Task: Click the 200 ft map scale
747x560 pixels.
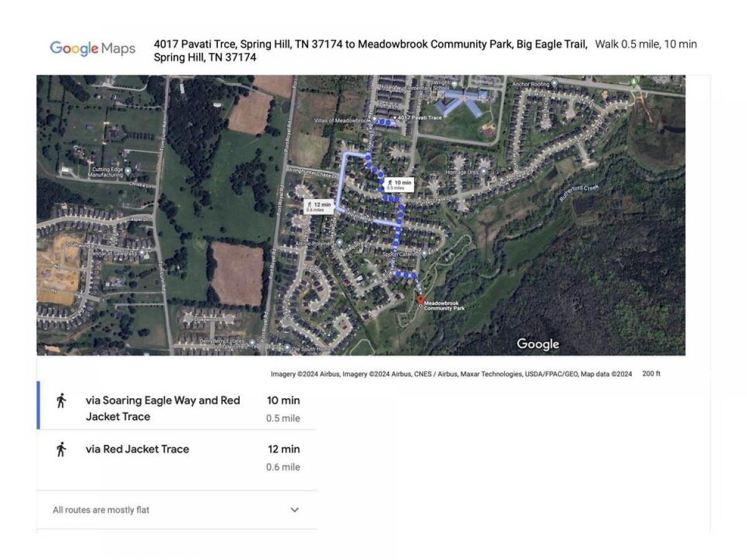Action: (651, 374)
